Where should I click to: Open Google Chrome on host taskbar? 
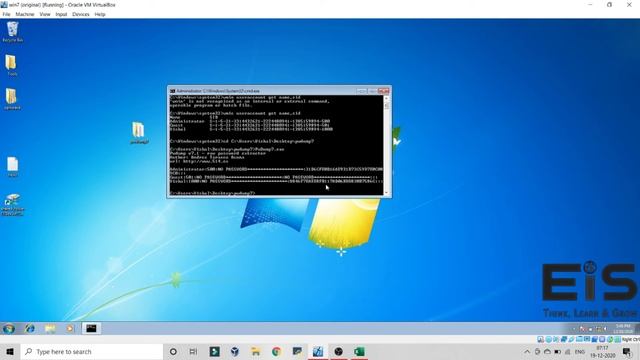[276, 351]
